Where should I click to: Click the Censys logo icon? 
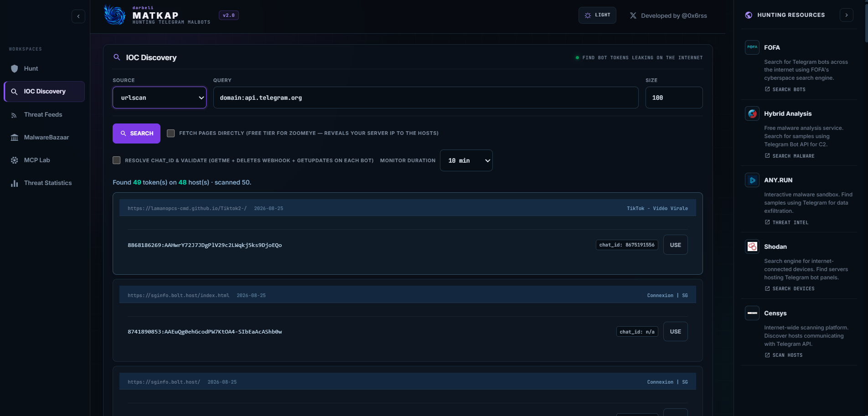(x=752, y=313)
